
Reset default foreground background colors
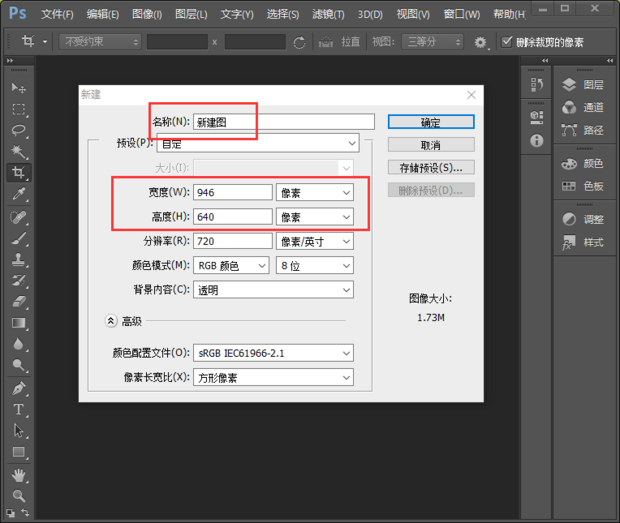coord(10,513)
